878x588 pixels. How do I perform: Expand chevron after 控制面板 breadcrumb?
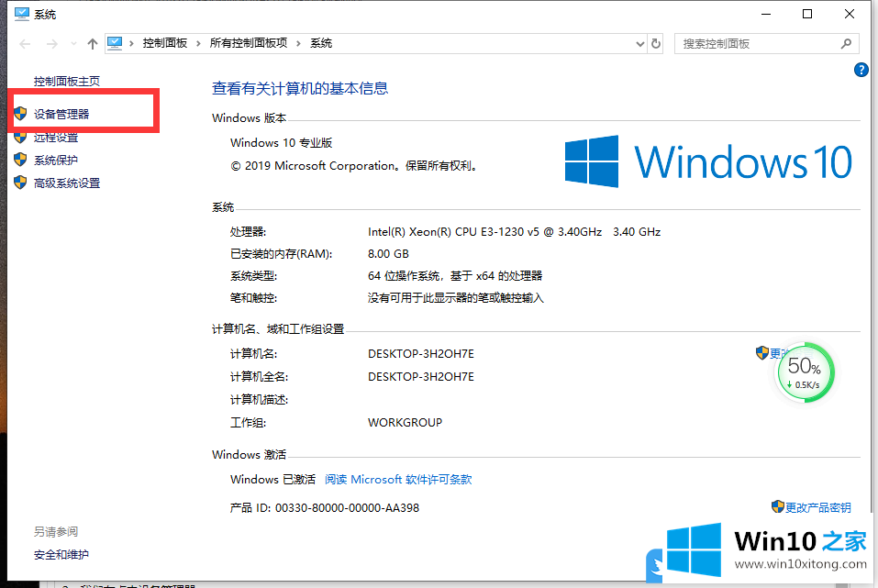198,43
